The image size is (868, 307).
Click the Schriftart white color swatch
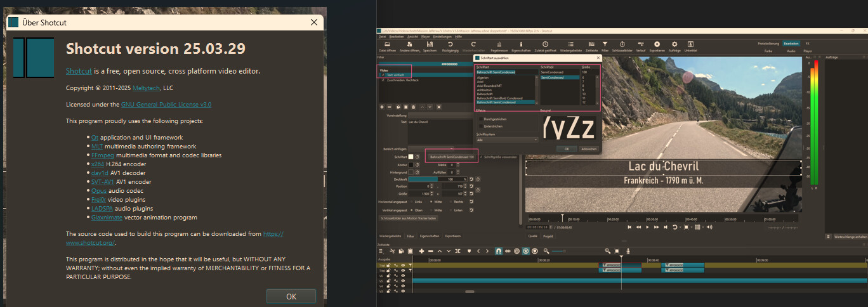[x=411, y=157]
